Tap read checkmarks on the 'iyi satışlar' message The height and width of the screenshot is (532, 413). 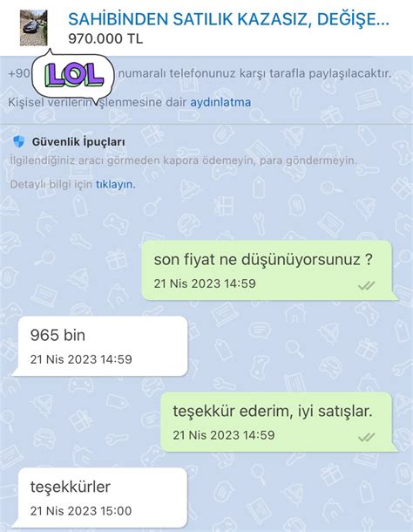[x=366, y=437]
